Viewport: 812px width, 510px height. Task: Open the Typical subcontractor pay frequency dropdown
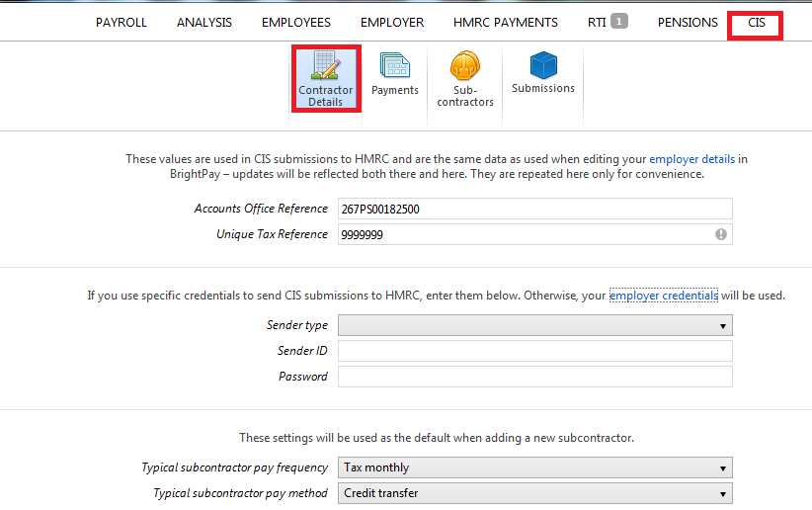coord(535,467)
